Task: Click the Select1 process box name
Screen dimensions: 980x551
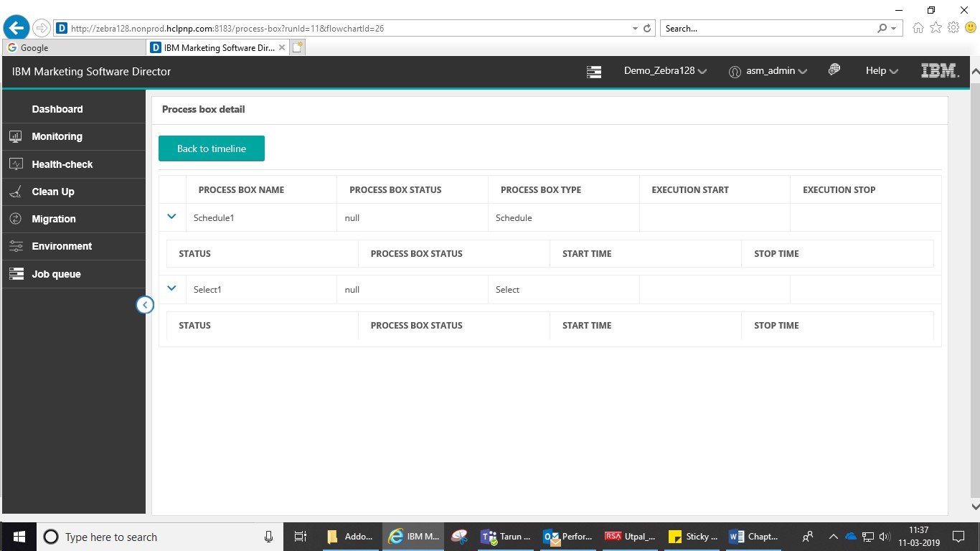Action: [207, 289]
